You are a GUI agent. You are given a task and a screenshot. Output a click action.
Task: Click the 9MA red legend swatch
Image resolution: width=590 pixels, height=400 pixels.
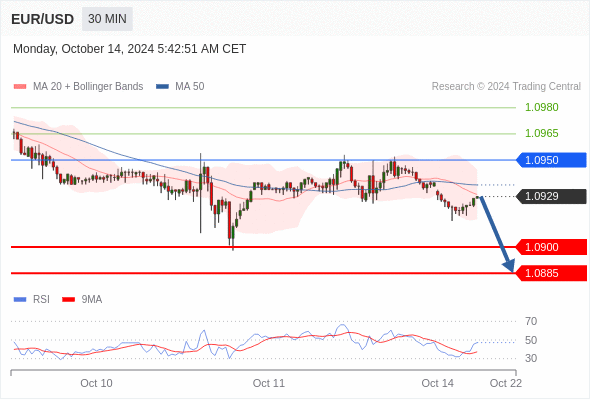(68, 300)
